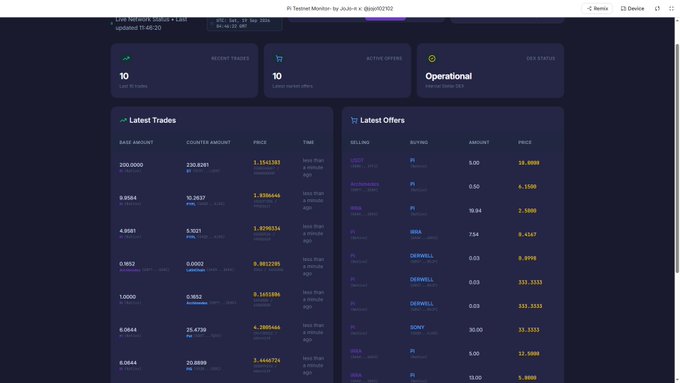Open the Device preview option
This screenshot has height=383, width=680.
click(x=632, y=8)
